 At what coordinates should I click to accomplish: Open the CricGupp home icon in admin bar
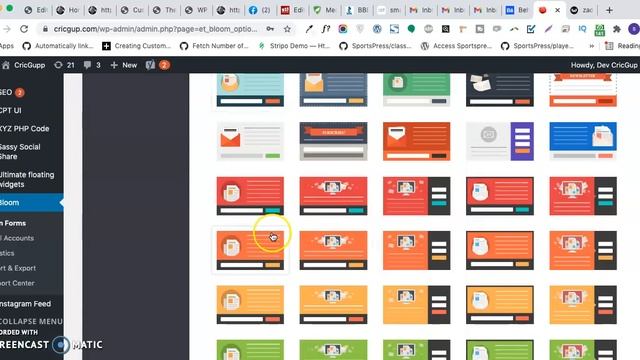(x=6, y=65)
